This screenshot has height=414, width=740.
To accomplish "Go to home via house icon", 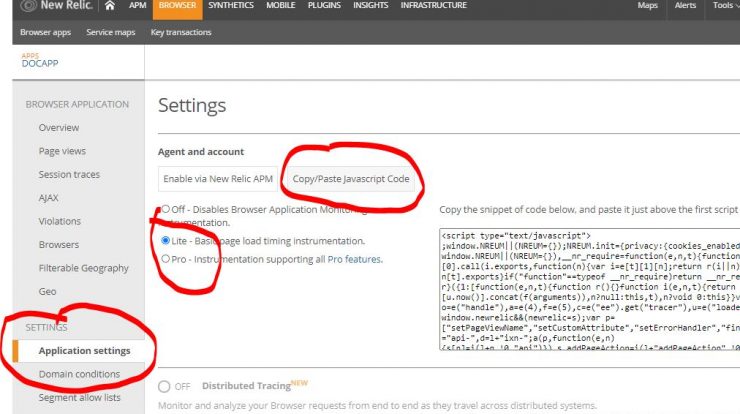I will point(109,6).
